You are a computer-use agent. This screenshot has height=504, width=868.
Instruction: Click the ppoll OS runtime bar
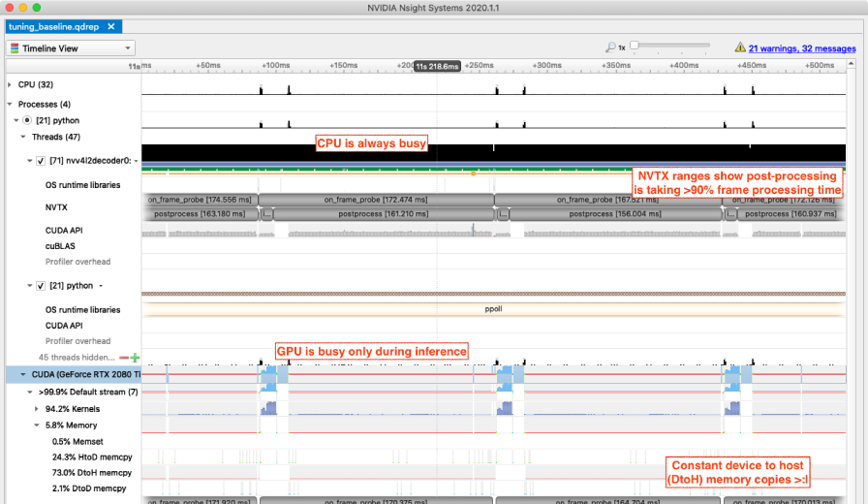(x=493, y=309)
